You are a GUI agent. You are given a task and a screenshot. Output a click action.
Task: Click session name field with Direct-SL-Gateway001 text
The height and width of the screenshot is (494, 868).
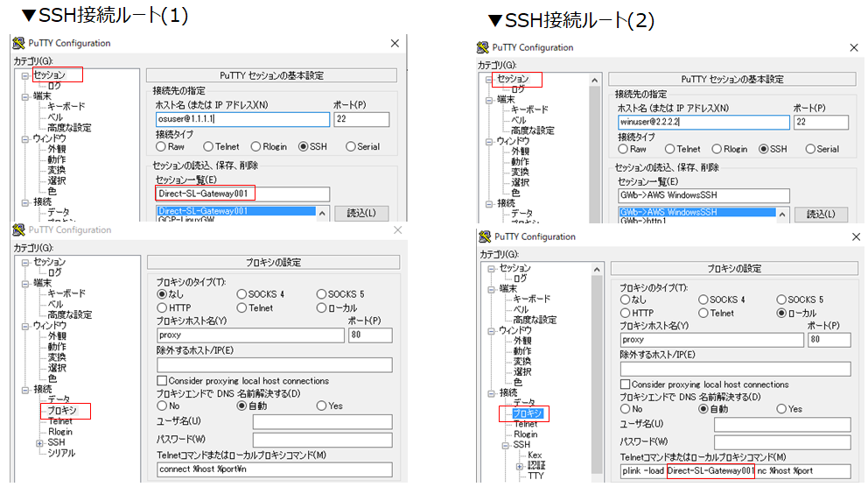[x=243, y=194]
